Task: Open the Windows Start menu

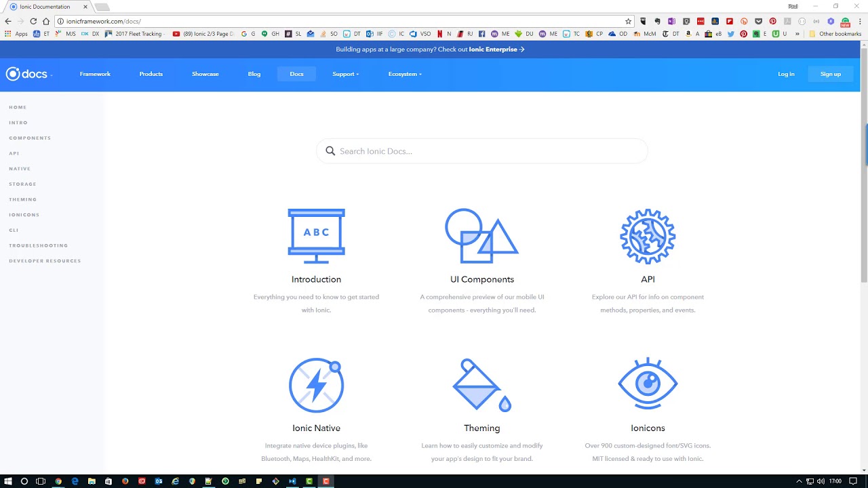Action: coord(8,481)
